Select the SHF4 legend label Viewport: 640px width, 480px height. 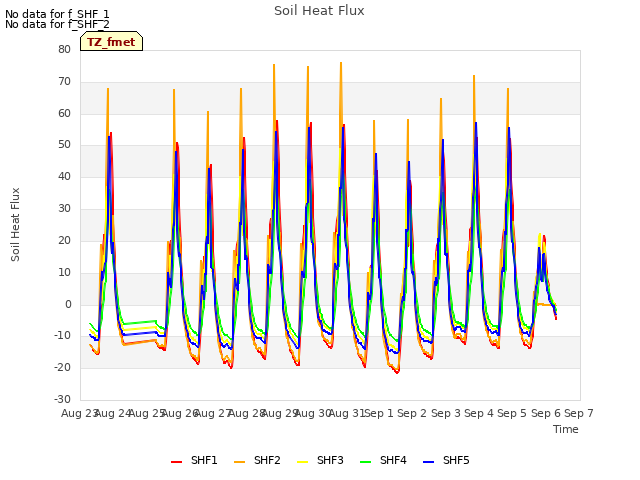point(393,460)
